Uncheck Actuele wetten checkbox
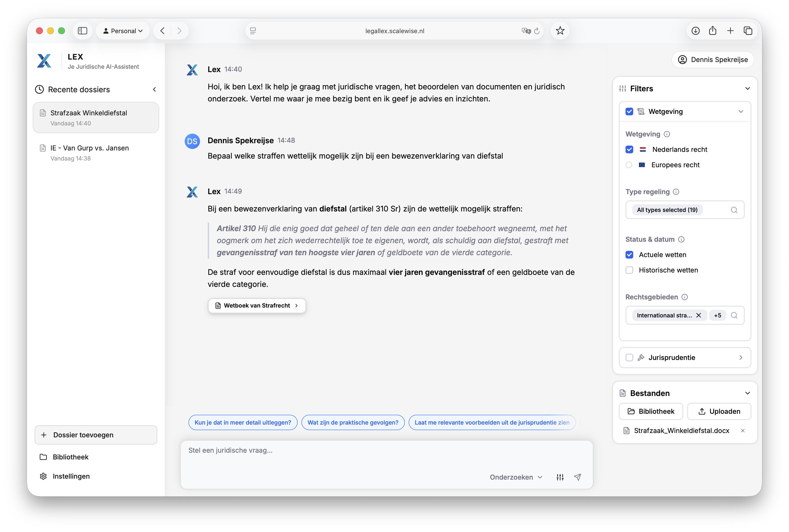The image size is (789, 532). 629,255
